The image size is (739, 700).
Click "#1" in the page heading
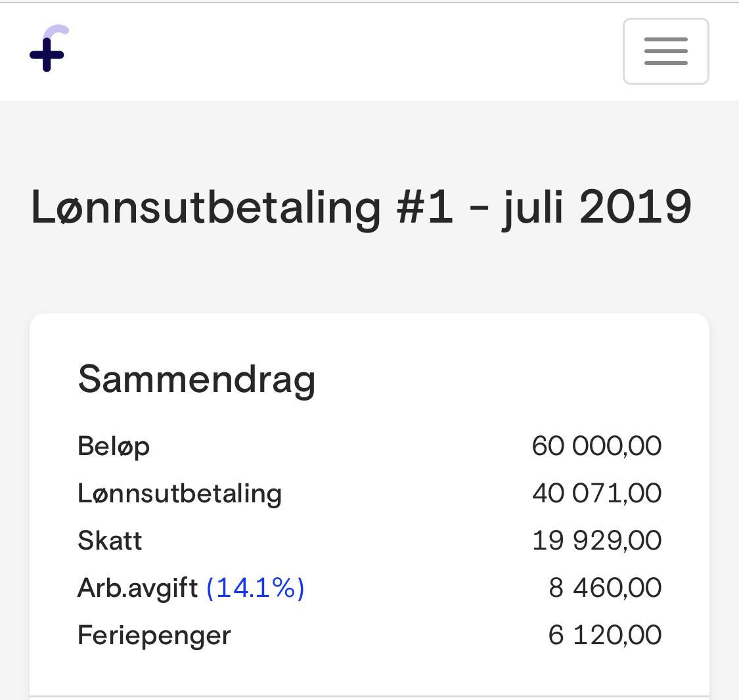click(x=424, y=208)
